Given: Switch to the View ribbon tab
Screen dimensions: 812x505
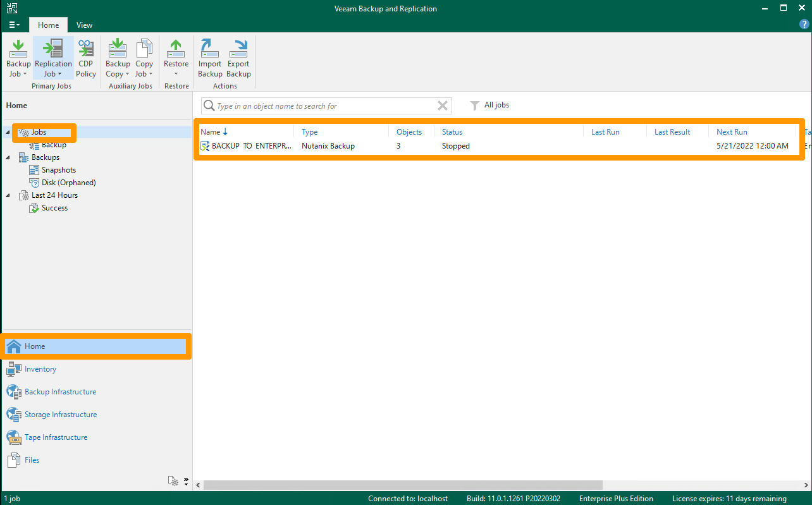Looking at the screenshot, I should tap(84, 25).
